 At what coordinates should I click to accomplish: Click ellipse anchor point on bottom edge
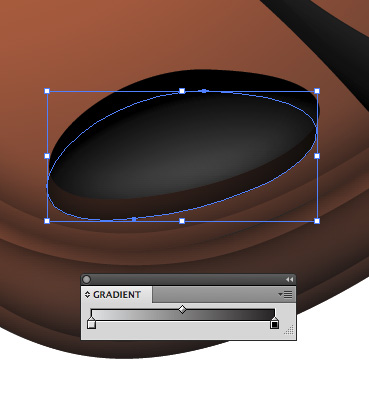point(134,219)
